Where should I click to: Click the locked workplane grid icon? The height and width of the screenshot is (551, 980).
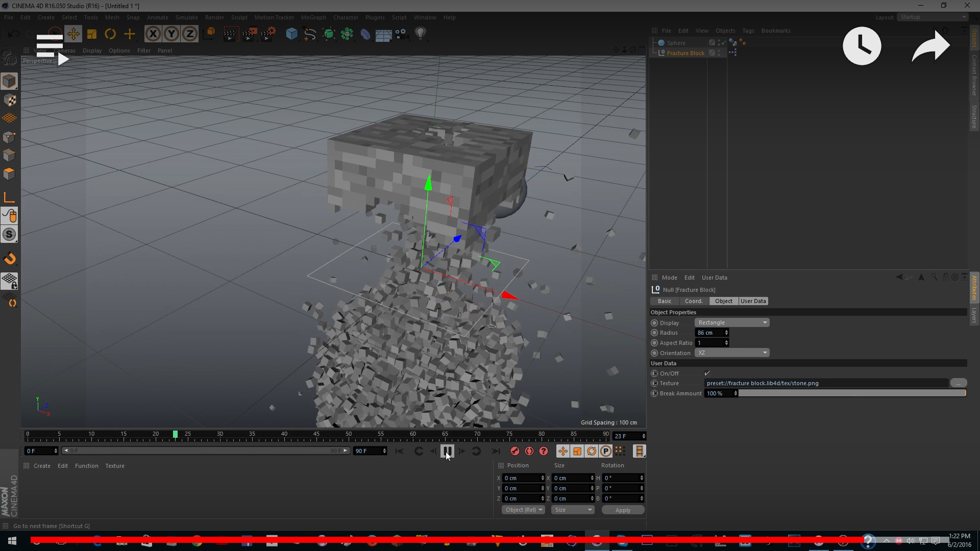tap(9, 281)
